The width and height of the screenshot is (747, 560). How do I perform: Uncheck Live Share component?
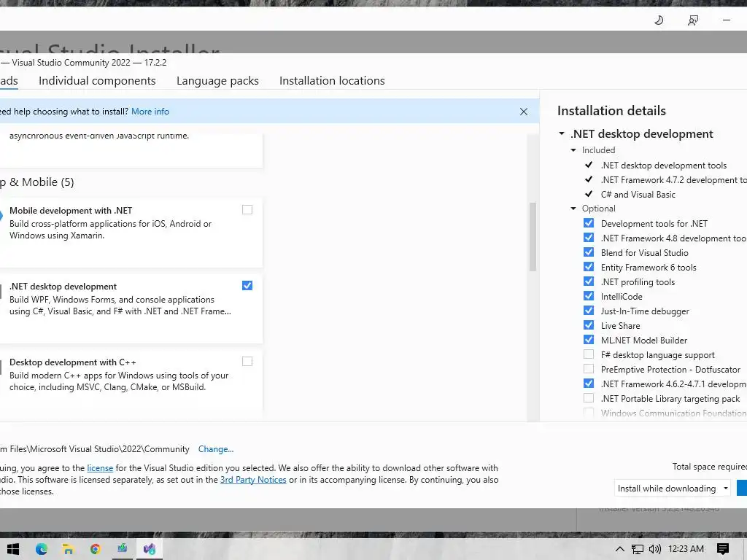589,325
